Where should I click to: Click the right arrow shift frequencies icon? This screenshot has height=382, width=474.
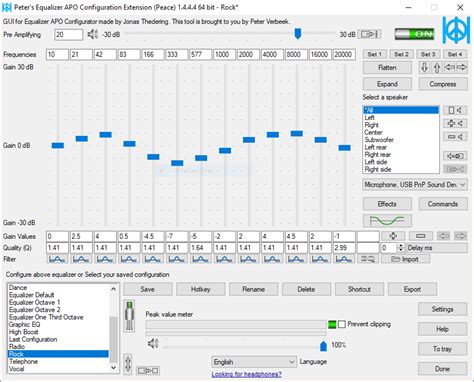[x=462, y=68]
